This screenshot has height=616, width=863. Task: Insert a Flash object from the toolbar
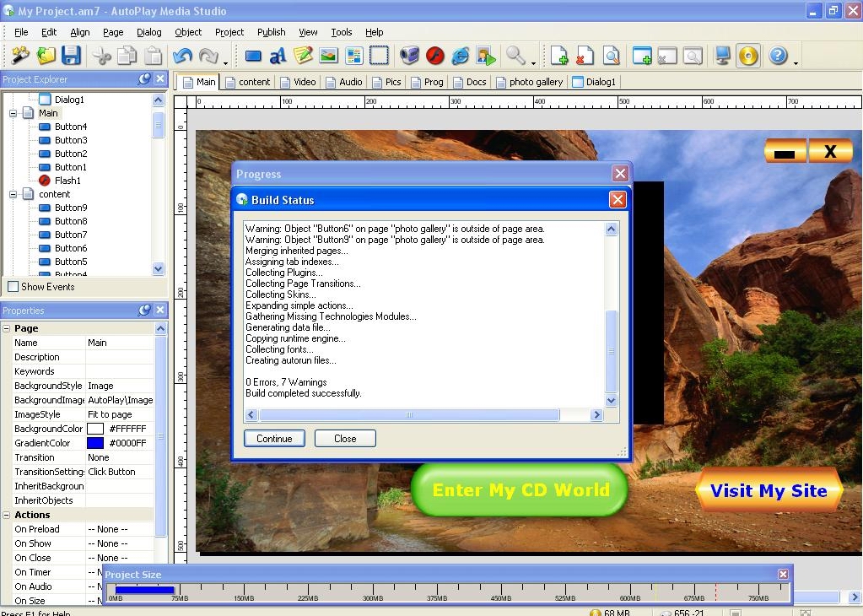[434, 57]
